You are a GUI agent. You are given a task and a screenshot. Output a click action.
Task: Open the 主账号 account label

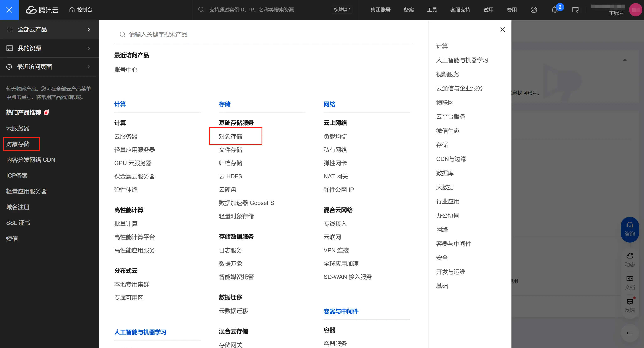[x=616, y=13]
